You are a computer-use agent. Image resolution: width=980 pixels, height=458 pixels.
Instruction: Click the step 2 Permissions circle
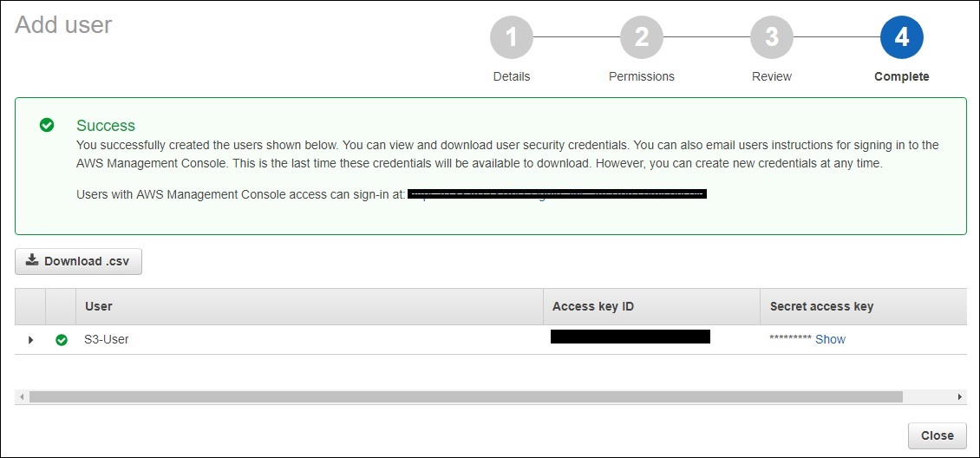pyautogui.click(x=642, y=37)
